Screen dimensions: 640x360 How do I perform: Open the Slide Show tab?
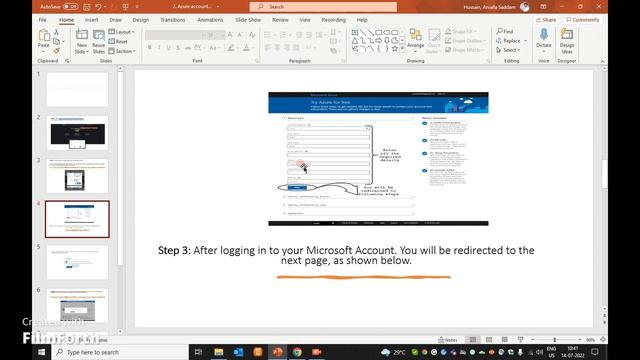pyautogui.click(x=248, y=20)
